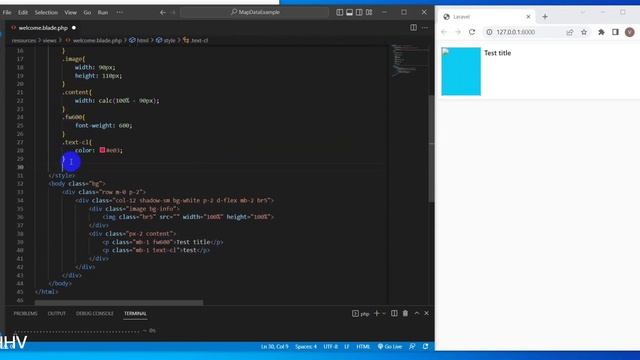Click the share page icon in address bar
The height and width of the screenshot is (360, 640).
point(570,32)
